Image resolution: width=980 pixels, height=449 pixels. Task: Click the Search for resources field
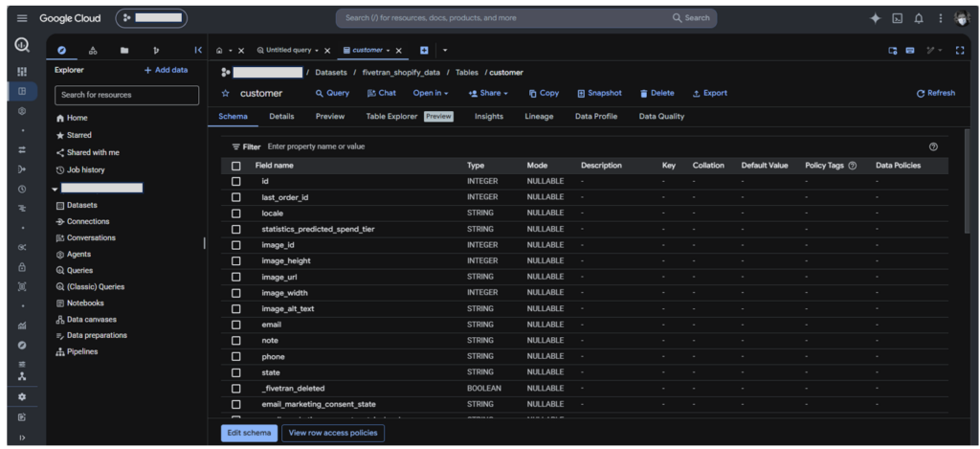pyautogui.click(x=127, y=95)
